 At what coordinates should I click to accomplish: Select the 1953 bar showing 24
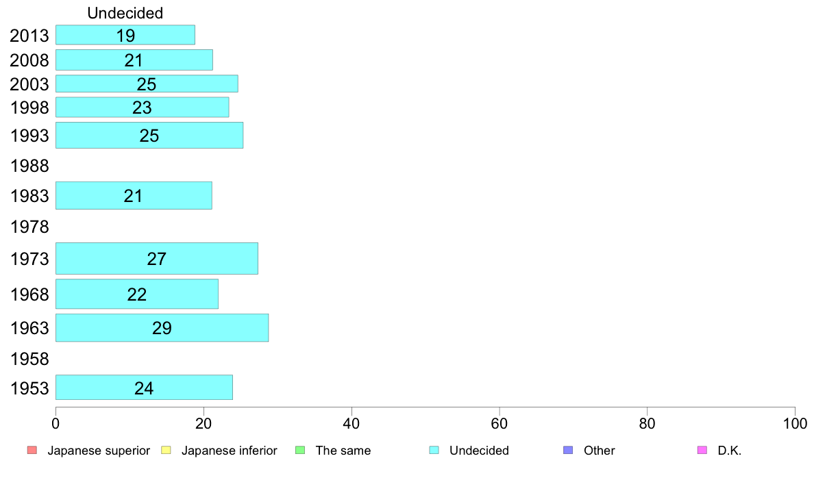pos(144,387)
